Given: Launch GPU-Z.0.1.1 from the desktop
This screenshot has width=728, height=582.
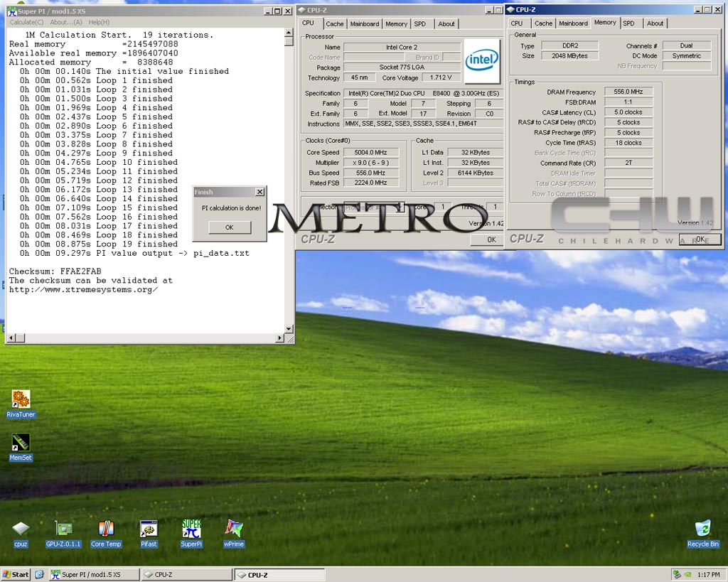Looking at the screenshot, I should point(63,534).
